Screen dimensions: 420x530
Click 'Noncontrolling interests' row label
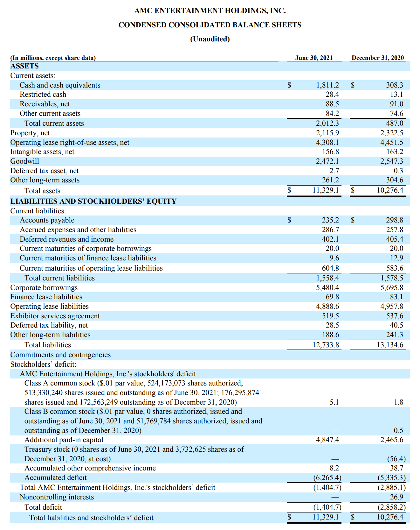coord(57,497)
